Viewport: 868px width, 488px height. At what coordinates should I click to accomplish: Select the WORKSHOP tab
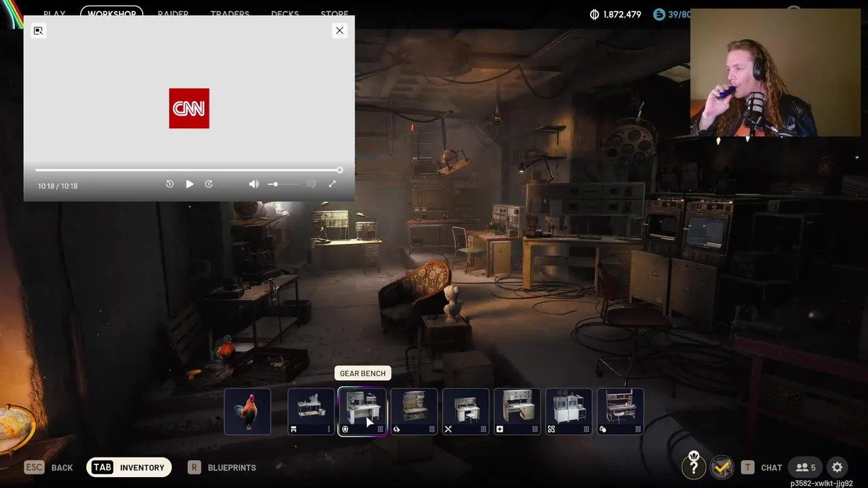coord(112,14)
